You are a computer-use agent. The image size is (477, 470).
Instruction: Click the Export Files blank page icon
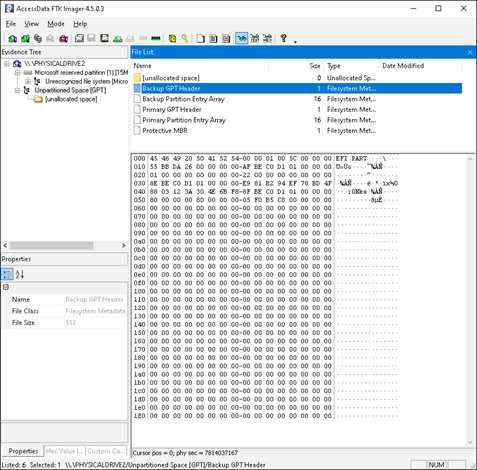coord(200,39)
